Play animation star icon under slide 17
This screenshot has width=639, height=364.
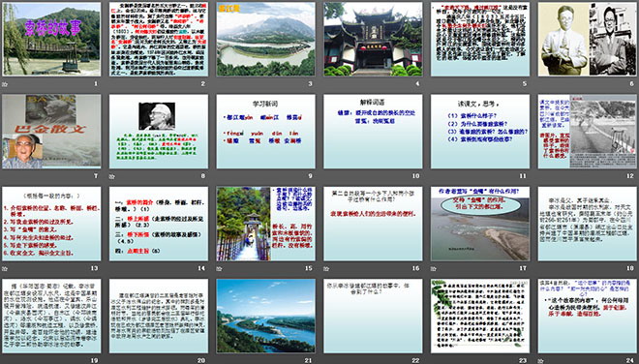[x=433, y=268]
